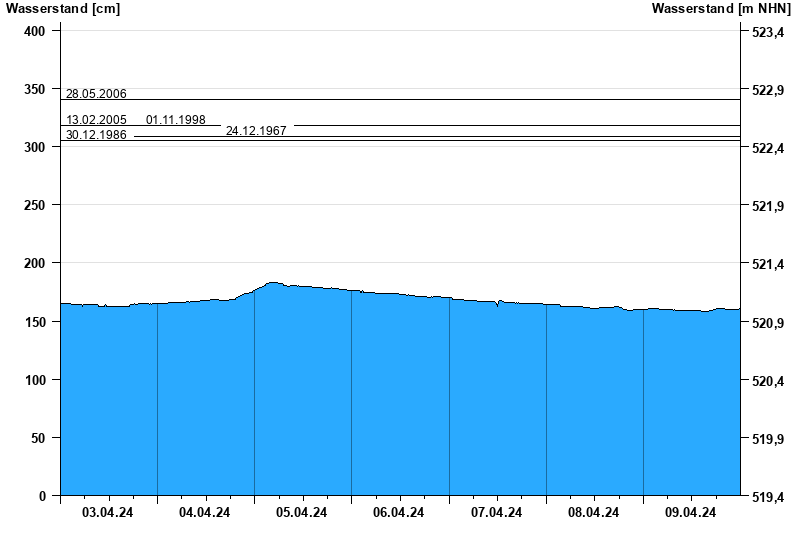800x550 pixels.
Task: Select the 04.04.24 date axis label
Action: coord(205,513)
